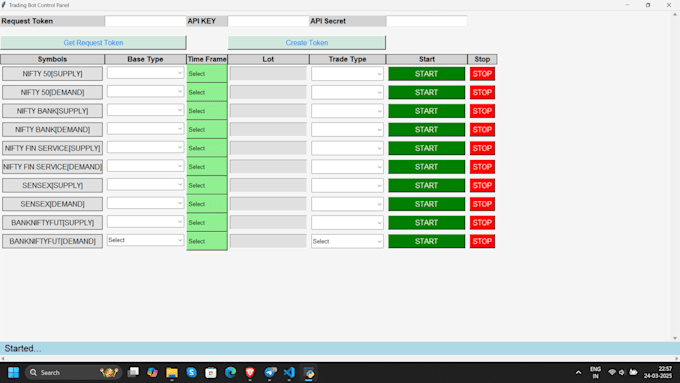
Task: Click the Started... status bar text
Action: [23, 348]
